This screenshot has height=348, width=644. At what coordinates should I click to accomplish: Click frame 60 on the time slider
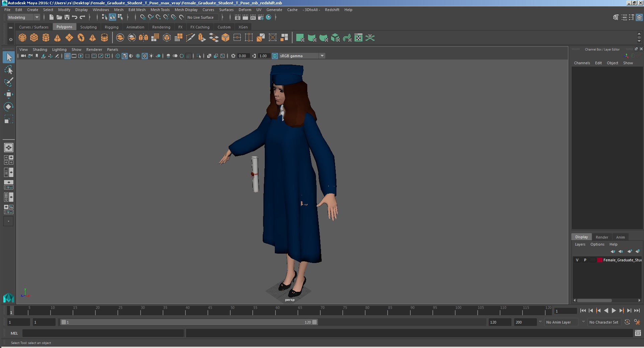coord(275,311)
